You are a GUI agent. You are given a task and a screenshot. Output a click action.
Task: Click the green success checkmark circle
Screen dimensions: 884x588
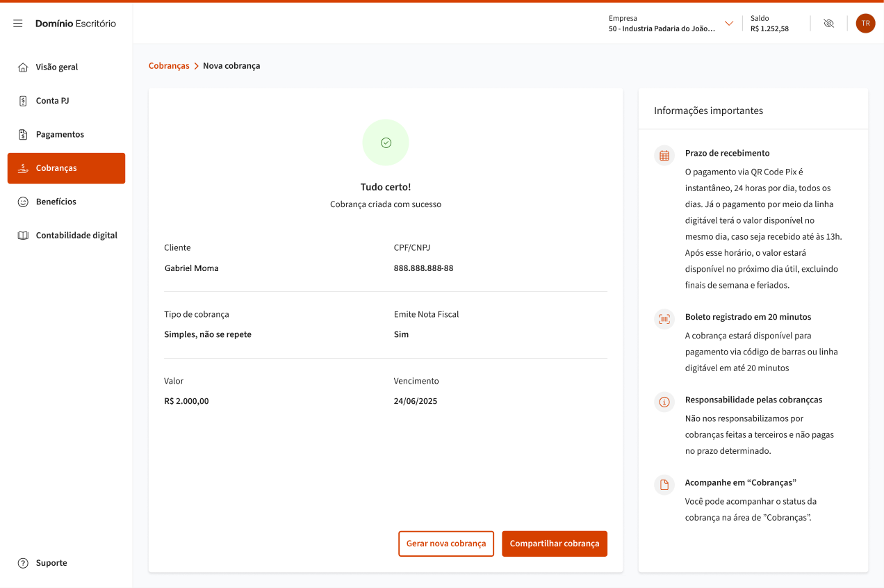[x=386, y=142]
